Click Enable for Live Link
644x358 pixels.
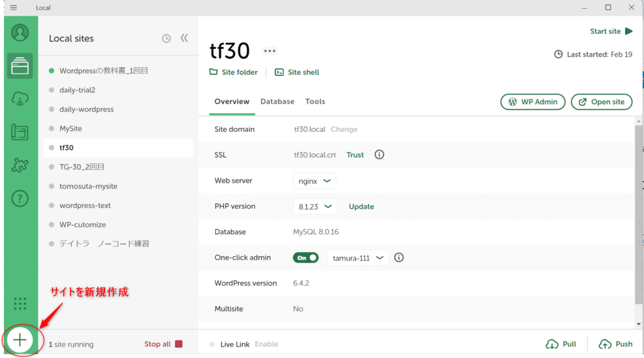pos(266,344)
